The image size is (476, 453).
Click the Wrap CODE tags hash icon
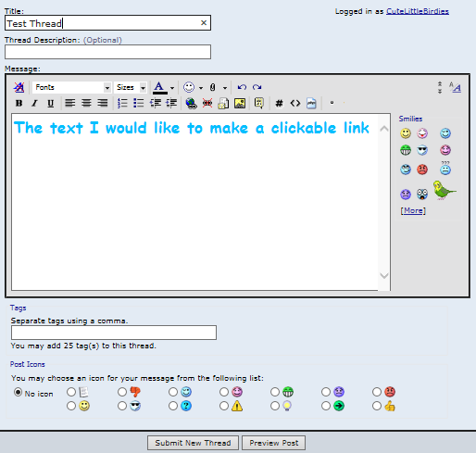279,103
